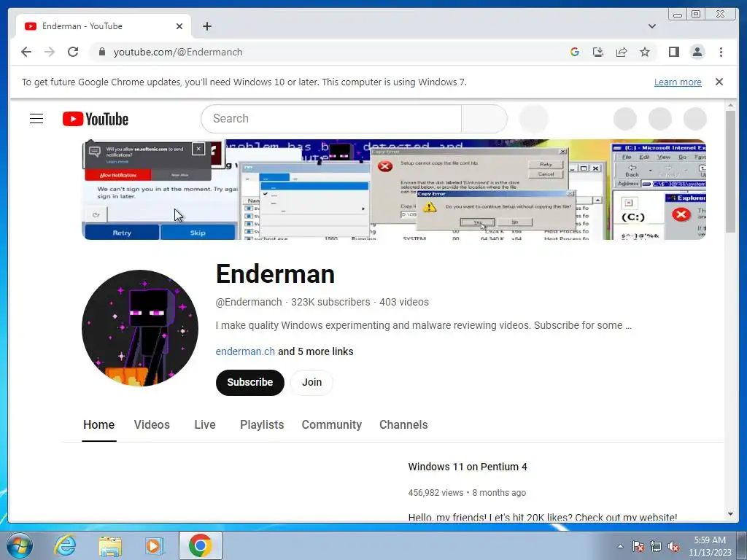
Task: Click the install app icon in address bar
Action: coord(598,52)
